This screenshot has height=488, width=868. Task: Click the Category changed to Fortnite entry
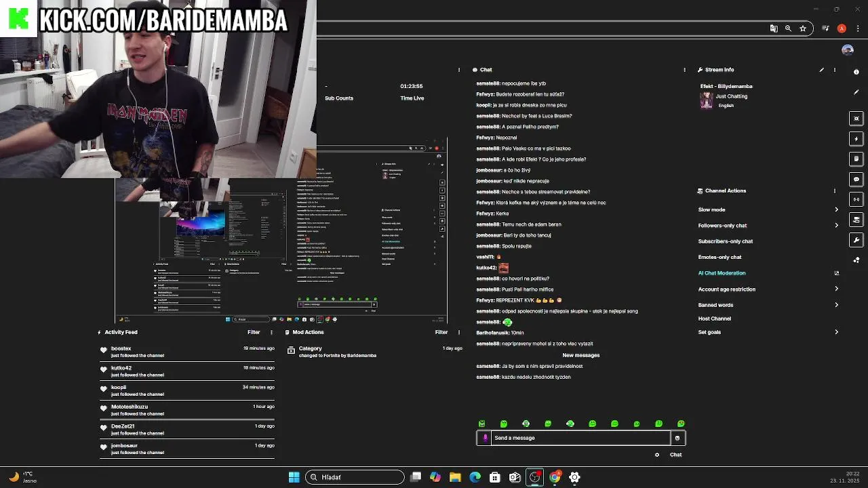pyautogui.click(x=375, y=352)
